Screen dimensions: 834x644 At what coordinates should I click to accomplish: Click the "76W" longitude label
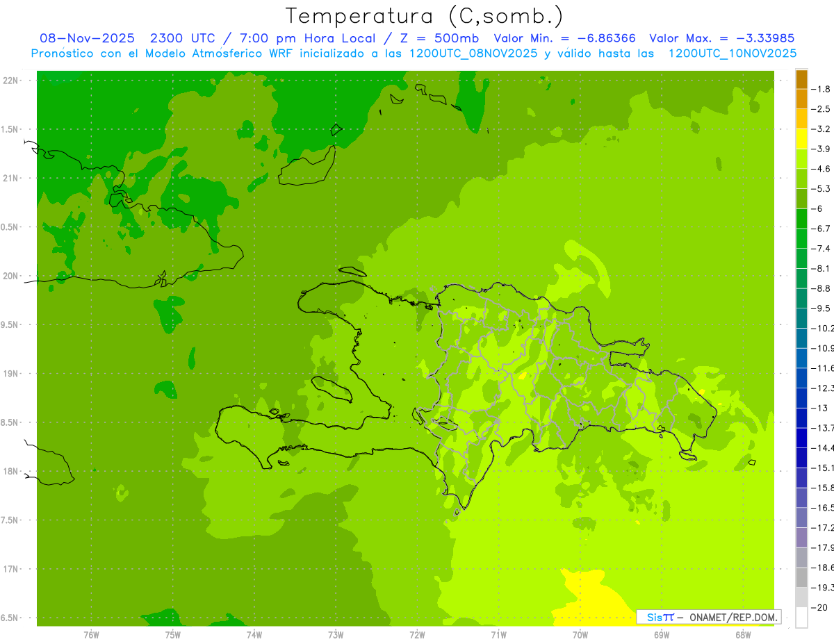91,634
